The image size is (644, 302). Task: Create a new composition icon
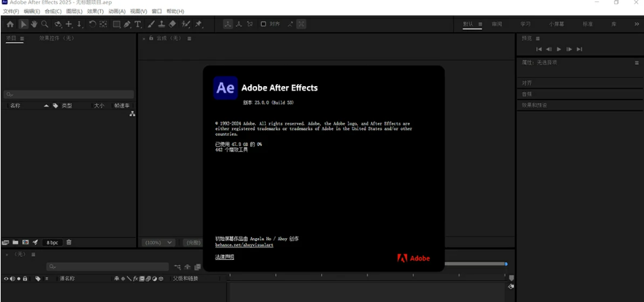[x=26, y=243]
